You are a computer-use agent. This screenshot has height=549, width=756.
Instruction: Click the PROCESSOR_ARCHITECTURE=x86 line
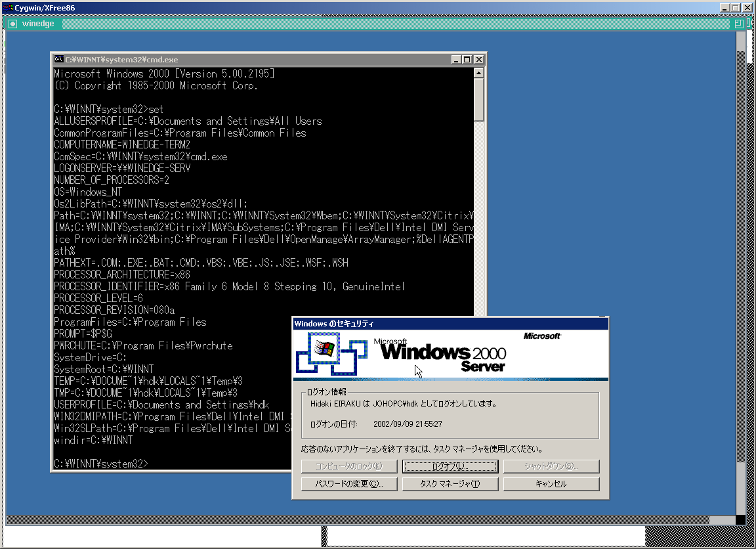point(122,274)
